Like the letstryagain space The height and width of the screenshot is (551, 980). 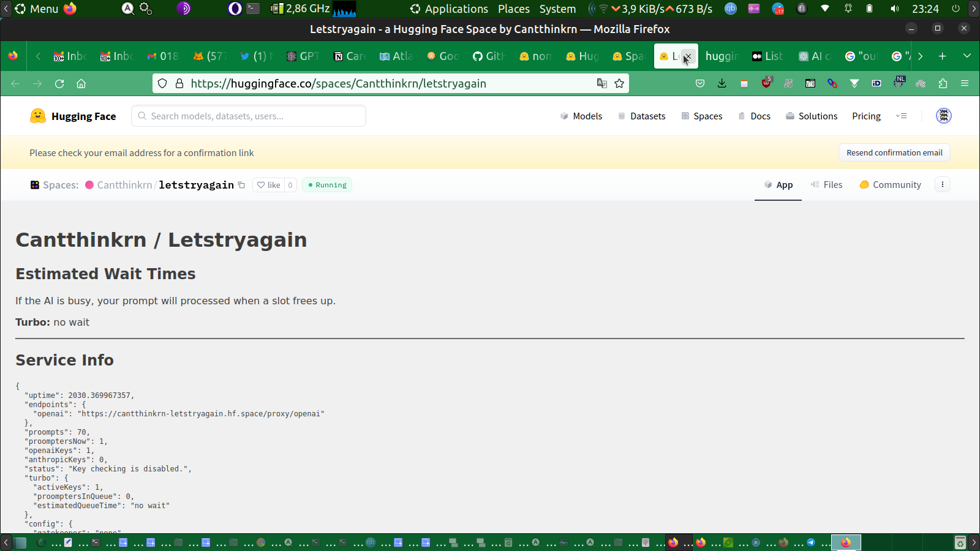[268, 185]
